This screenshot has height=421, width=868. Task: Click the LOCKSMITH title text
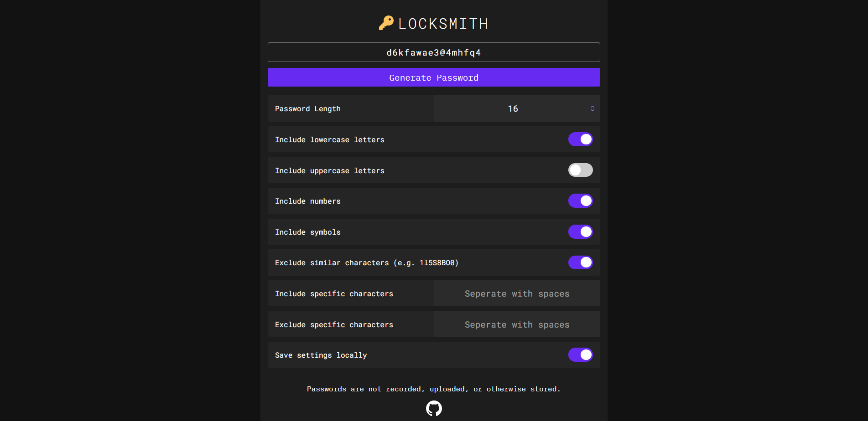click(x=443, y=24)
